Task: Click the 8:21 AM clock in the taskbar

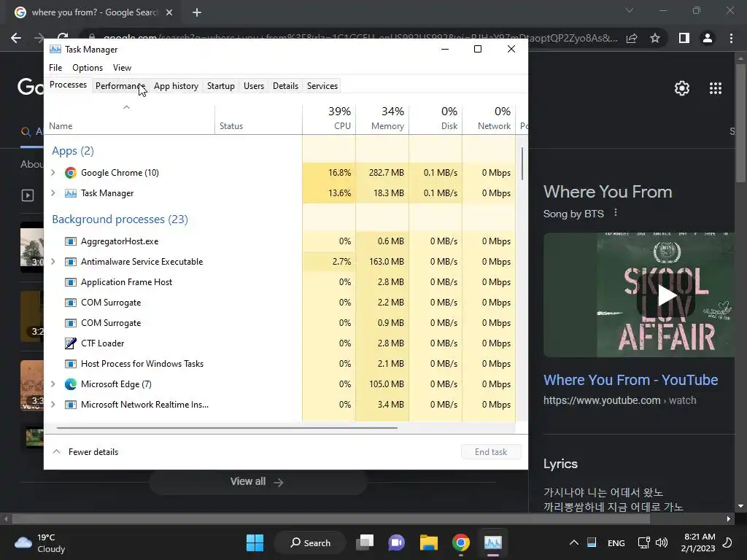Action: (x=698, y=542)
